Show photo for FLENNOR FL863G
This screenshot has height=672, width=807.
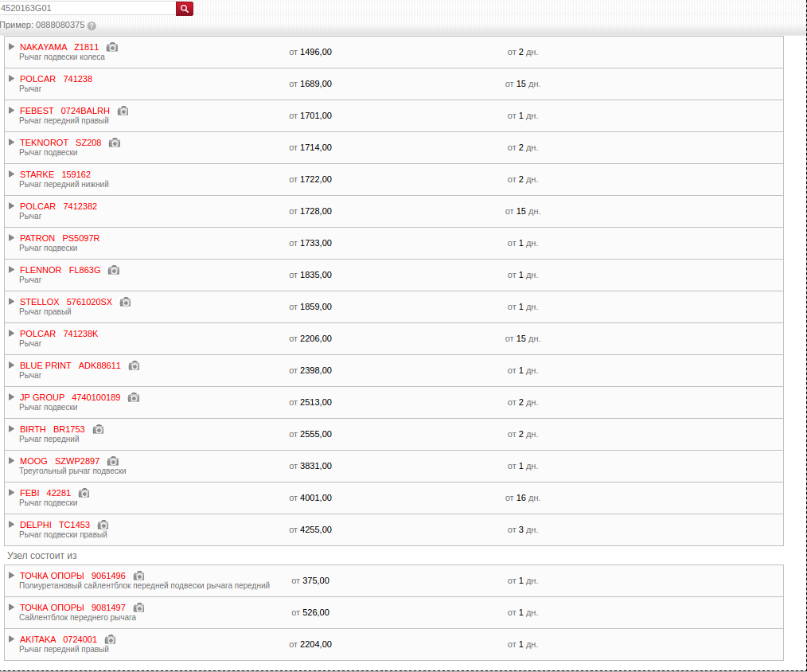tap(113, 271)
